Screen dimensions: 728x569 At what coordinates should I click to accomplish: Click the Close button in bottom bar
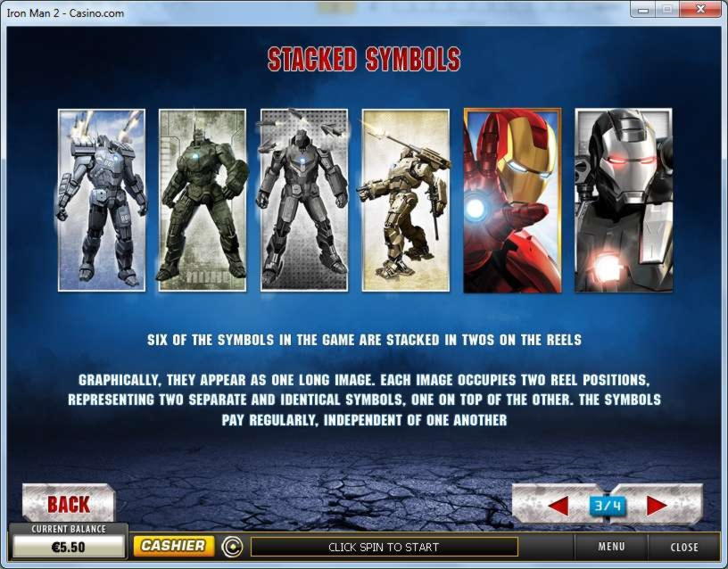point(684,547)
